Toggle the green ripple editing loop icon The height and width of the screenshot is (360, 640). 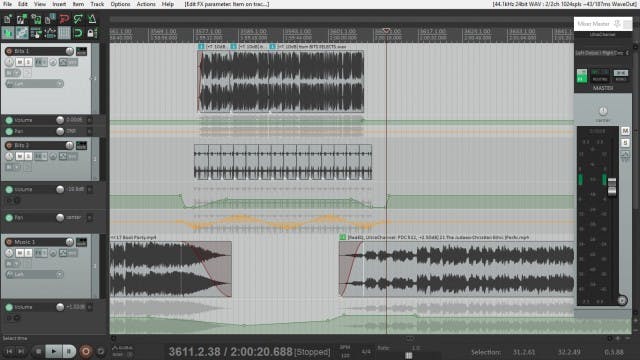[x=78, y=33]
